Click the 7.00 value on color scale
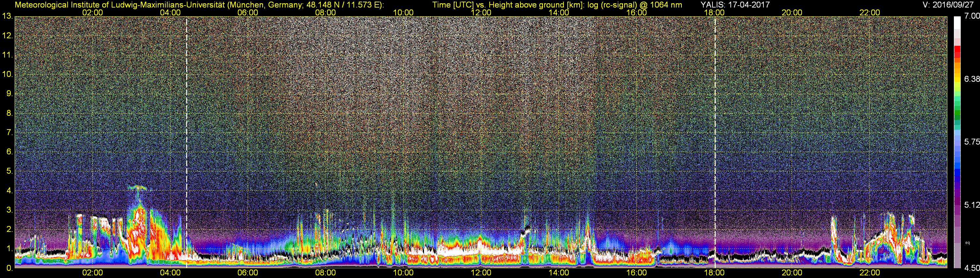The width and height of the screenshot is (980, 278). (x=972, y=16)
